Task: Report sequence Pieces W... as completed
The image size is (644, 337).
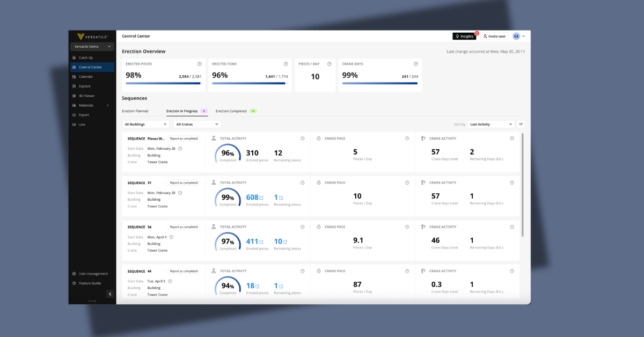Action: [x=184, y=138]
